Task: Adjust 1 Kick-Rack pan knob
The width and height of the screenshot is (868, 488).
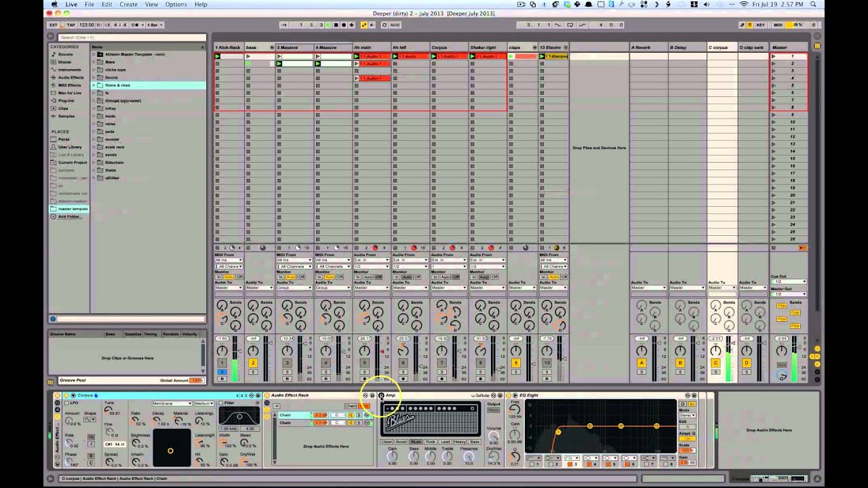Action: [222, 350]
